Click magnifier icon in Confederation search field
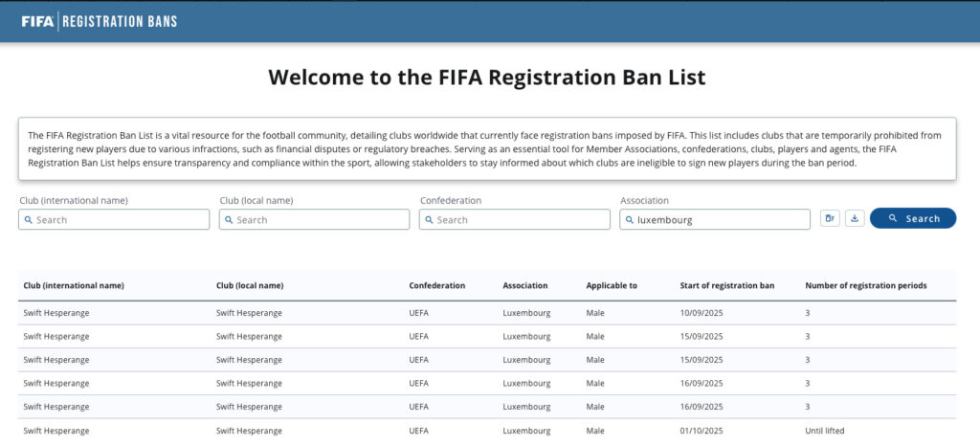 428,220
